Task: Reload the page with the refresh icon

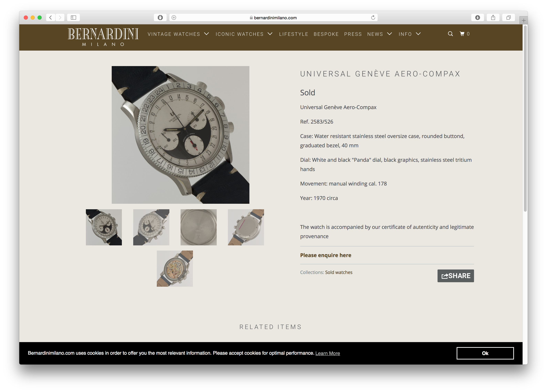Action: [x=373, y=18]
